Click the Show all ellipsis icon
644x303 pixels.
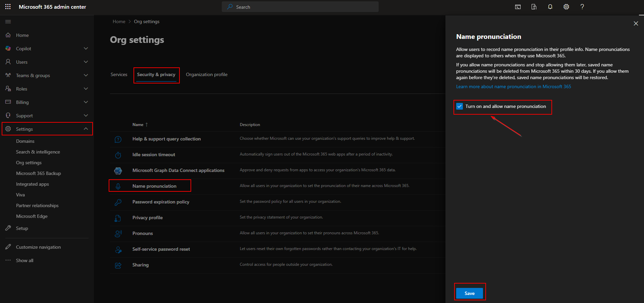[x=8, y=260]
